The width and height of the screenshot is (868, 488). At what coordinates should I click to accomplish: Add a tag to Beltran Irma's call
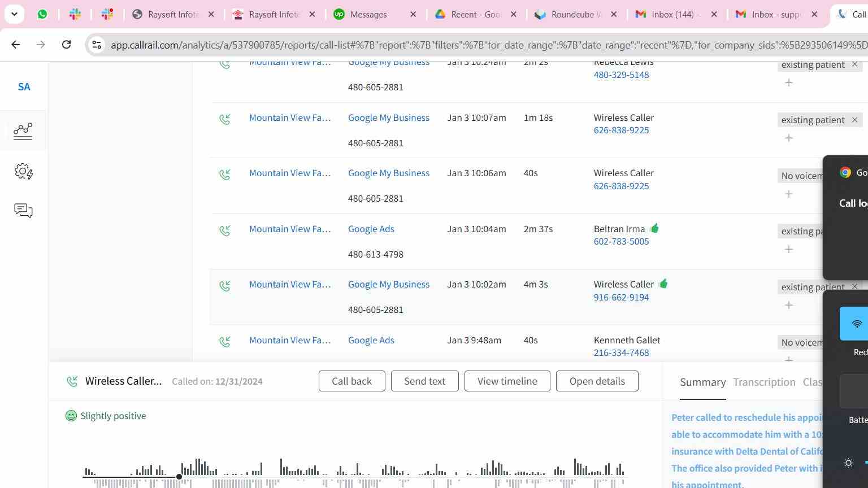coord(789,249)
